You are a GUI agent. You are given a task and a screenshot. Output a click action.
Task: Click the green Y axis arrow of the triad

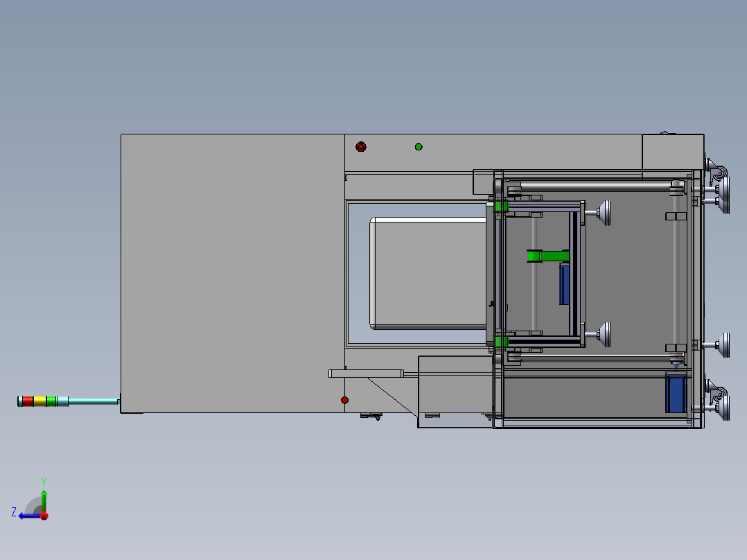44,500
